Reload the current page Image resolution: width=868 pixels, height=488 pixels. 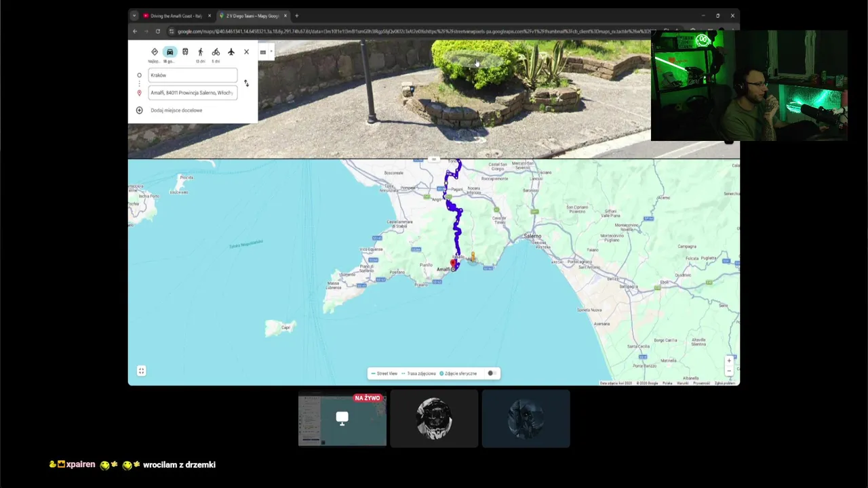(157, 31)
